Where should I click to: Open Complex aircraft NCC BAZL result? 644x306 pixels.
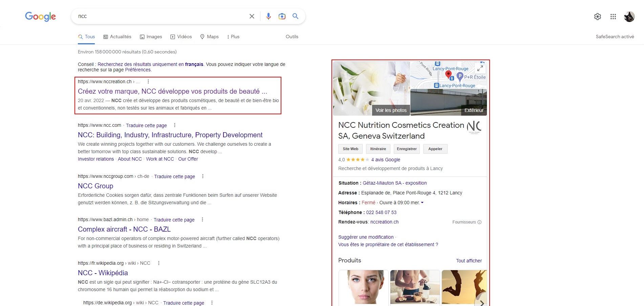click(x=124, y=229)
